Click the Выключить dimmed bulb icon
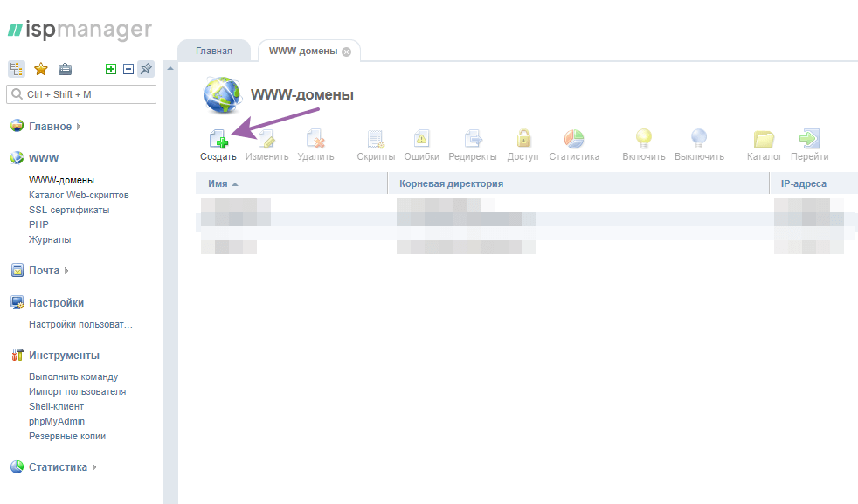The image size is (858, 504). point(699,140)
